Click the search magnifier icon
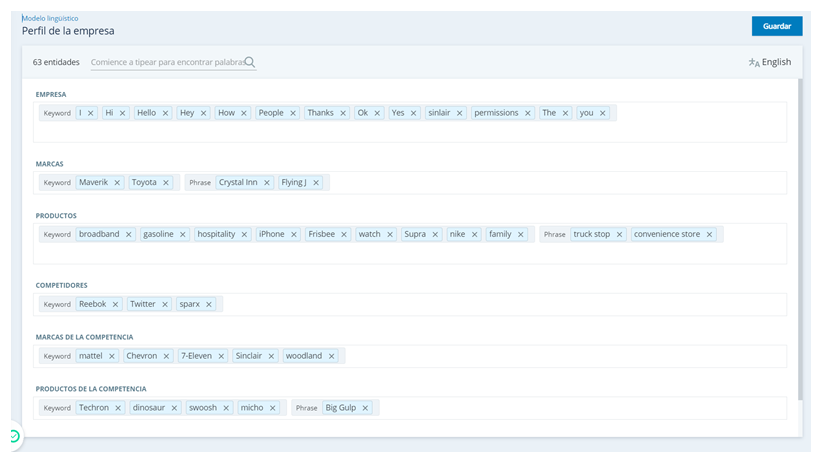 coord(250,62)
